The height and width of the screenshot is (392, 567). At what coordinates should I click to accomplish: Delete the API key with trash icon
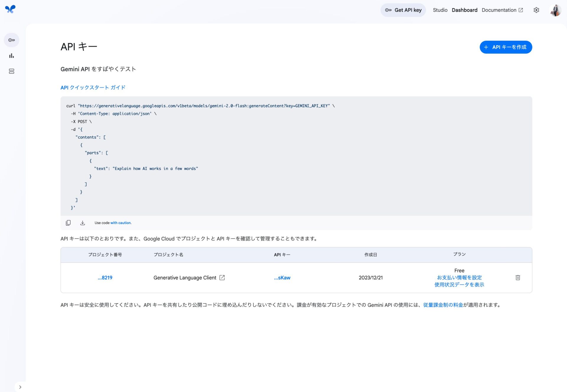point(518,278)
